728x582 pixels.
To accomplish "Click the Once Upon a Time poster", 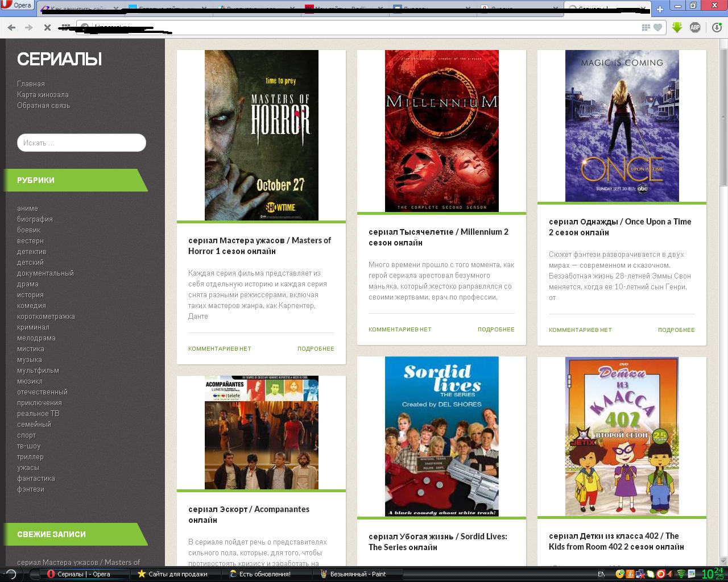I will point(622,126).
